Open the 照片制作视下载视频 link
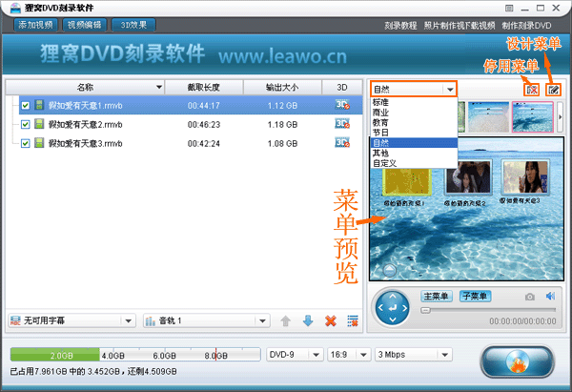The height and width of the screenshot is (392, 572). (460, 26)
